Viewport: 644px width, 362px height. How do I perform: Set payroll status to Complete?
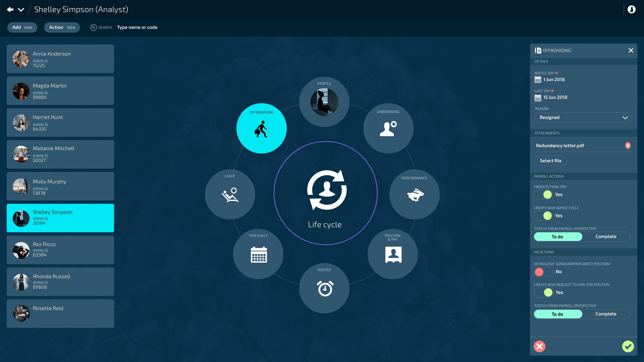click(x=606, y=237)
